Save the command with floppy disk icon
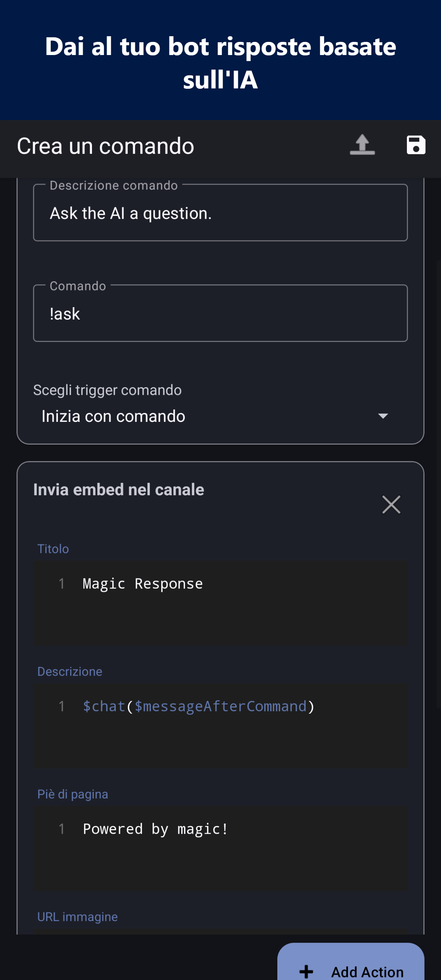This screenshot has height=980, width=441. click(x=415, y=145)
